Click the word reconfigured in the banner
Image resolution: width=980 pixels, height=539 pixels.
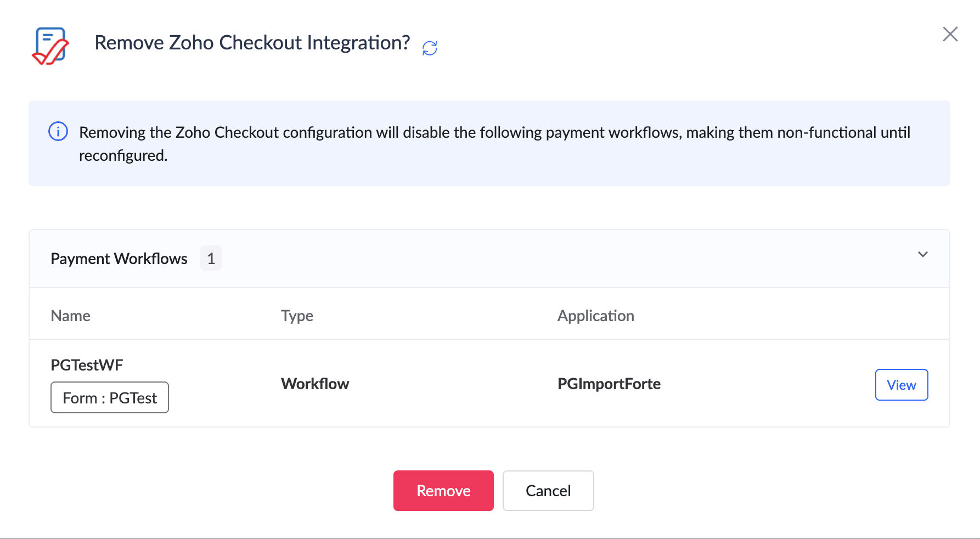[123, 156]
